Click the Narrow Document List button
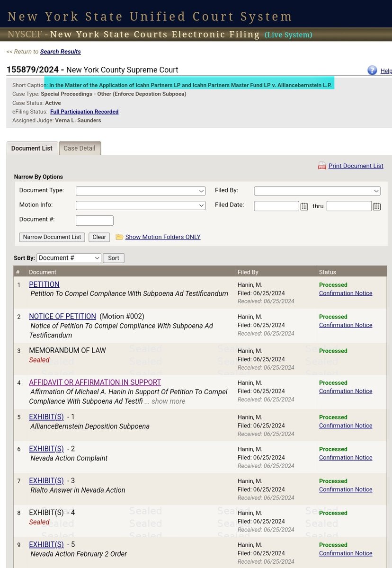Image resolution: width=392 pixels, height=568 pixels. [52, 237]
